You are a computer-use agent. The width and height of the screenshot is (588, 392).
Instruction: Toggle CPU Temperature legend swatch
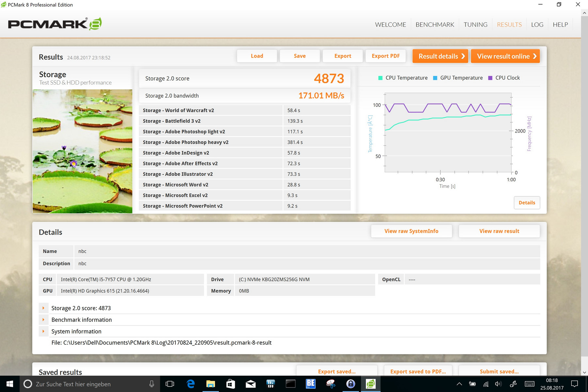click(380, 78)
